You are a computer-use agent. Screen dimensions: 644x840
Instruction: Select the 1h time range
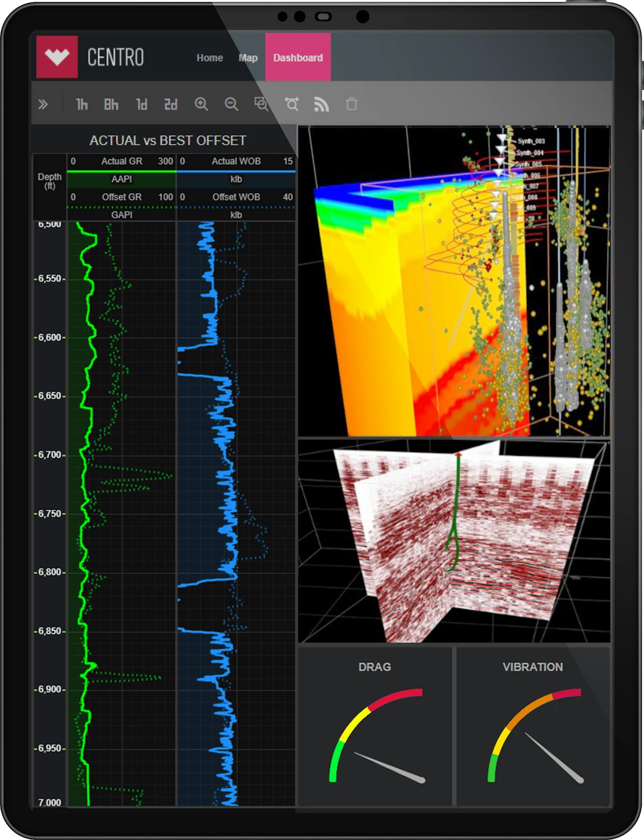tap(82, 105)
